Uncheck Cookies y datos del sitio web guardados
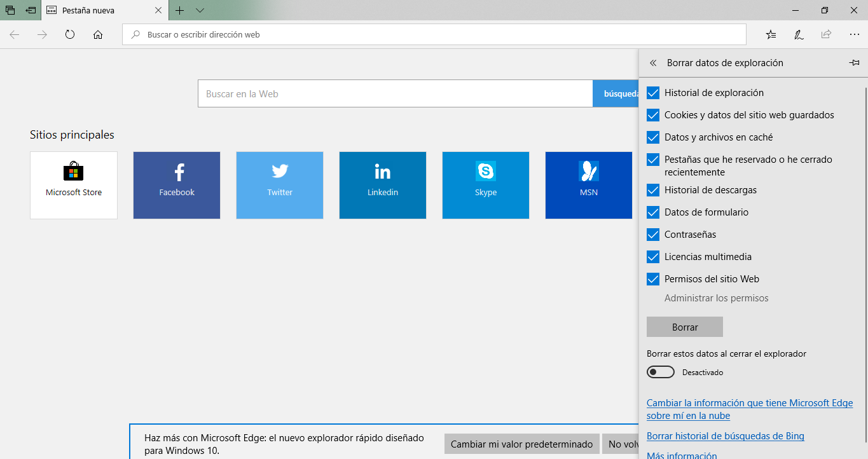 tap(653, 115)
